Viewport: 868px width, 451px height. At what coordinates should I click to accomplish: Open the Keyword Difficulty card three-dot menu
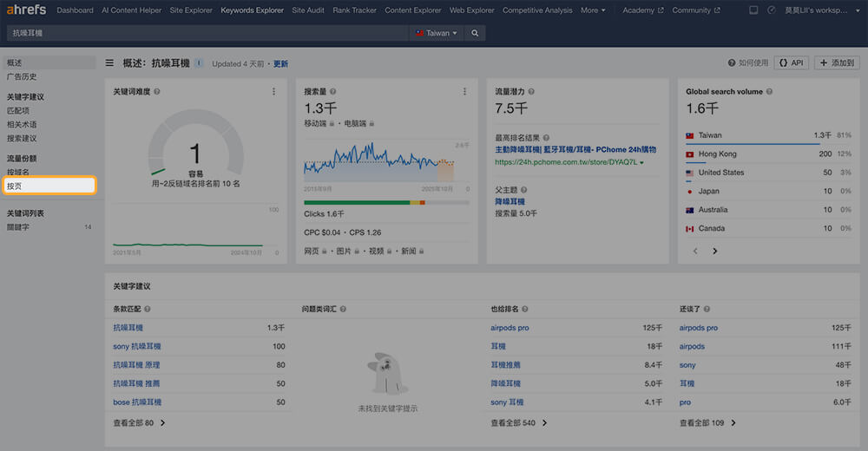[x=273, y=91]
